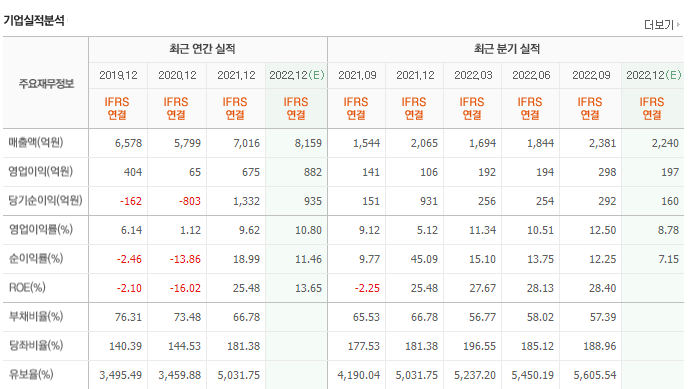This screenshot has height=389, width=690.
Task: Select the reserve ratio 5,450.19
Action: pos(532,376)
